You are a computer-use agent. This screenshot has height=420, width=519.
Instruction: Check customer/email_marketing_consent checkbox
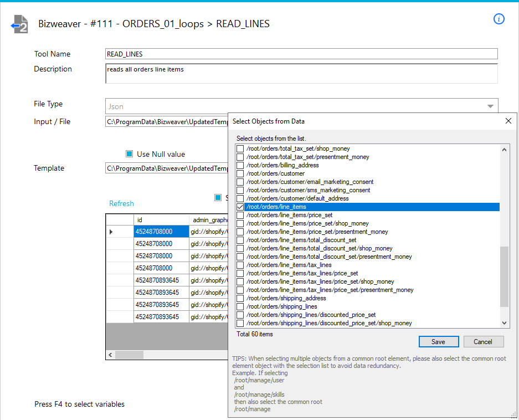tap(240, 182)
